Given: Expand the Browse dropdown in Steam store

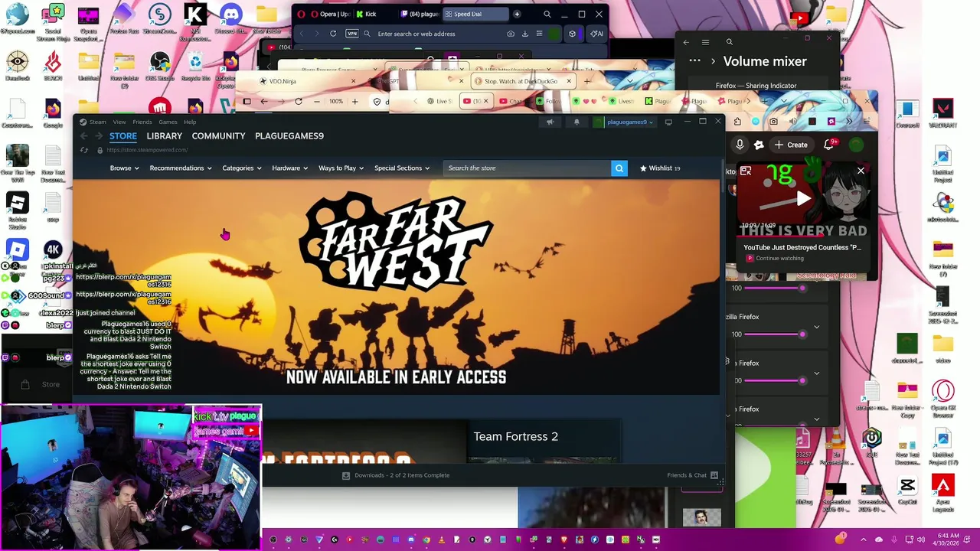Looking at the screenshot, I should (x=123, y=168).
